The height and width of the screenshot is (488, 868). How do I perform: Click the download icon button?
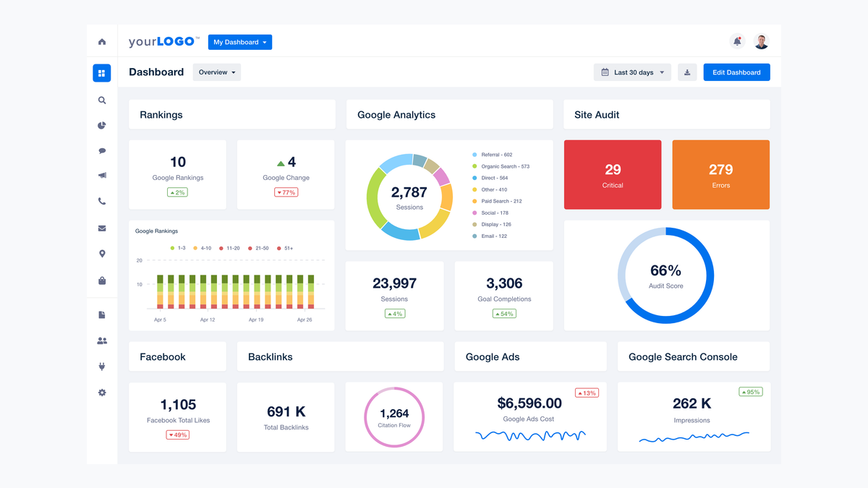click(687, 72)
